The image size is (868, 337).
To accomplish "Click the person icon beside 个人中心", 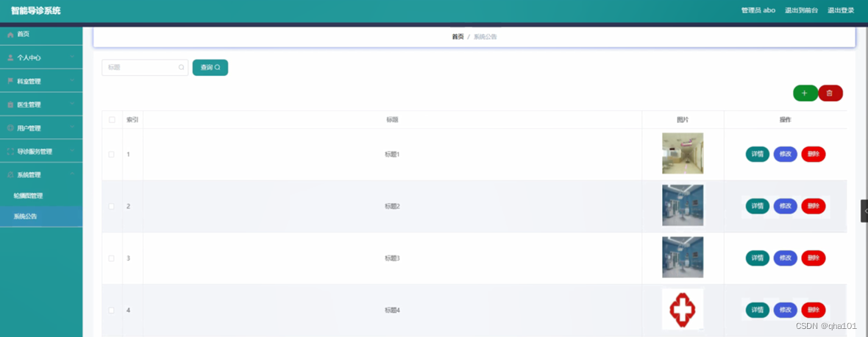I will point(10,57).
